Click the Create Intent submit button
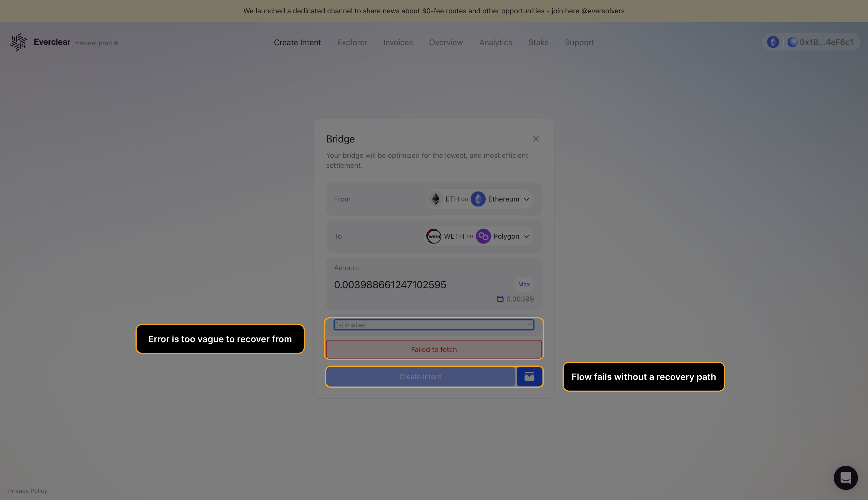 pos(420,377)
